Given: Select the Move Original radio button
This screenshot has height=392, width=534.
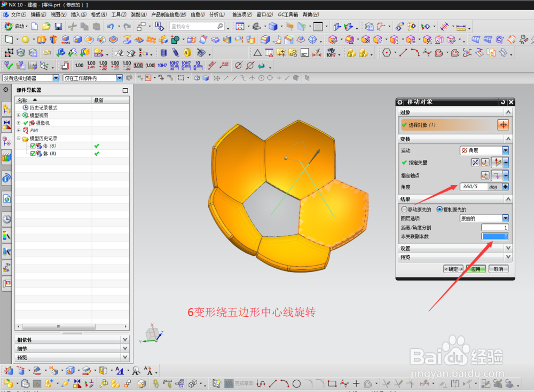Looking at the screenshot, I should 404,209.
